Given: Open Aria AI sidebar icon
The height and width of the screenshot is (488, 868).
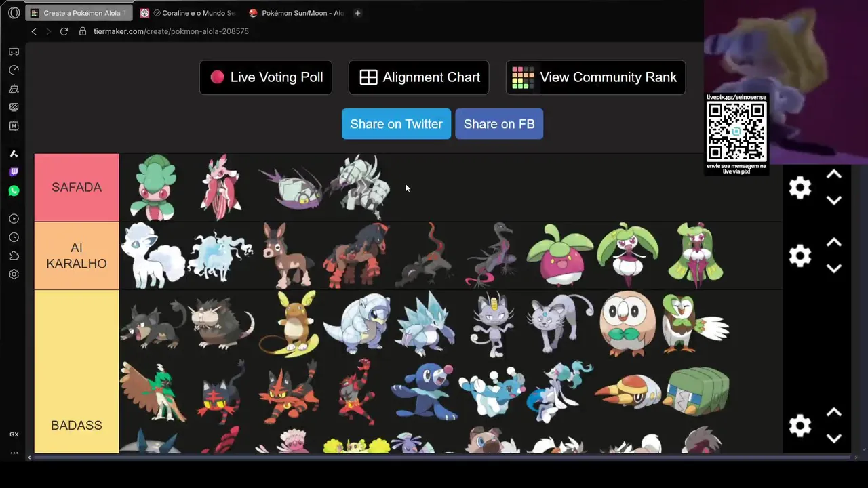Looking at the screenshot, I should pyautogui.click(x=14, y=154).
